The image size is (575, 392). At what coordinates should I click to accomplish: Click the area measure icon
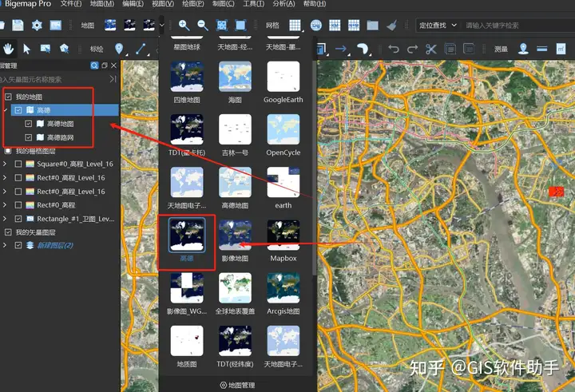(561, 49)
